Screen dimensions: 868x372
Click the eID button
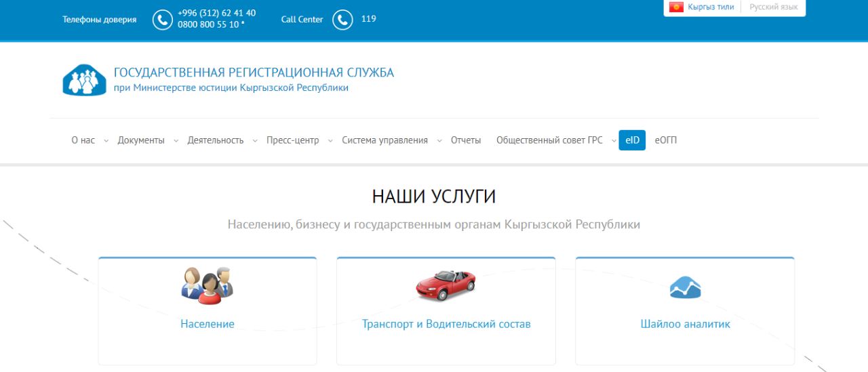coord(632,140)
